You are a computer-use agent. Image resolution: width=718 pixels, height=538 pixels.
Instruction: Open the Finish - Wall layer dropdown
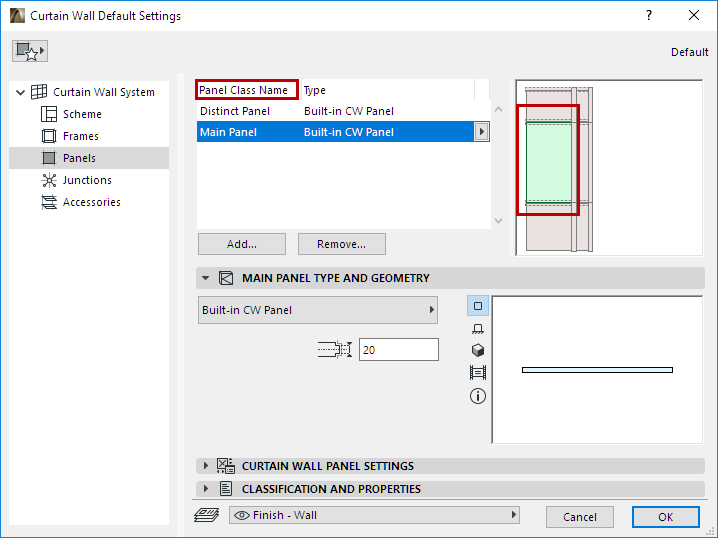coord(375,515)
